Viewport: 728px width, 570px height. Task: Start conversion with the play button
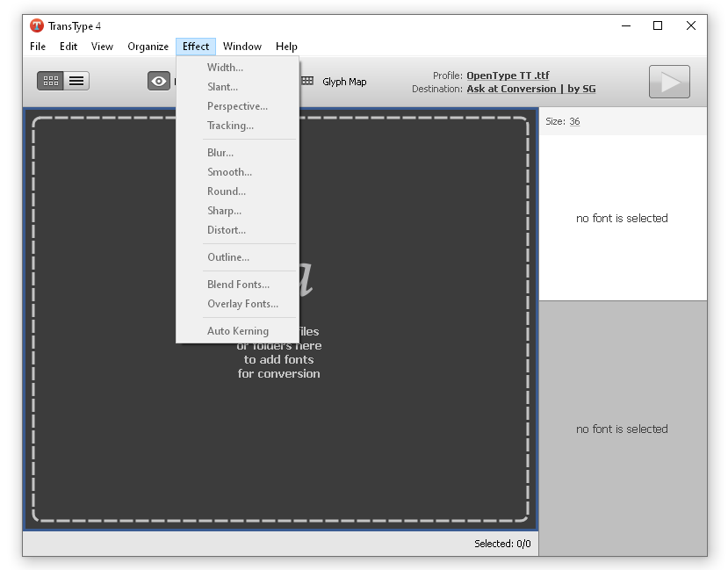(669, 82)
